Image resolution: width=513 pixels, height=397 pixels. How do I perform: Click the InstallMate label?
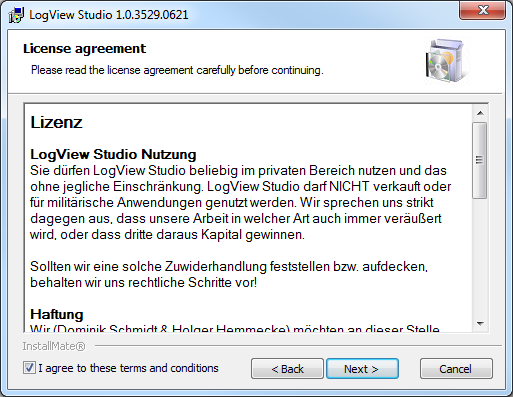click(x=54, y=346)
